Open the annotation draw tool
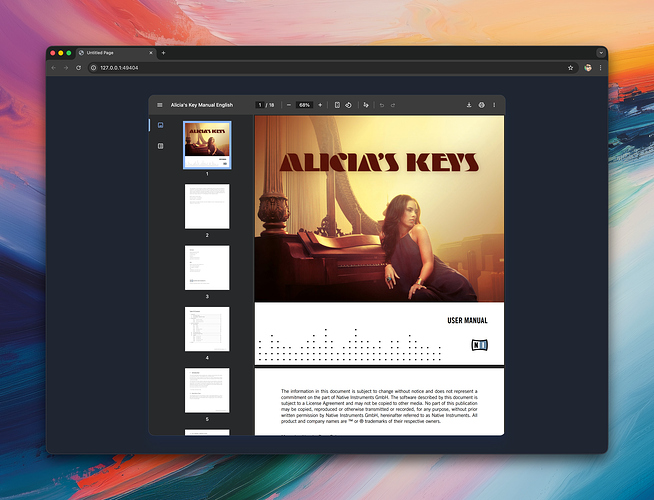 coord(366,105)
